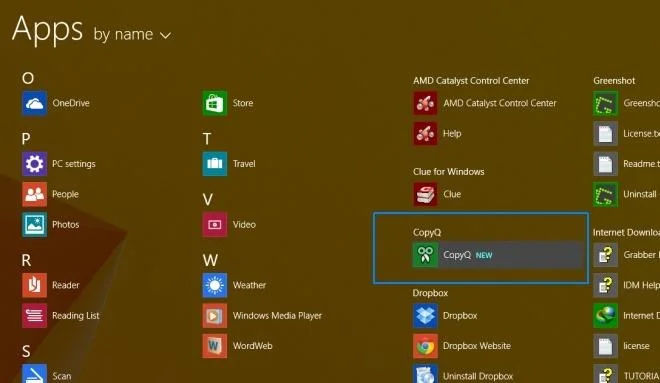The width and height of the screenshot is (660, 383).
Task: Launch the Greenshot app tile
Action: 626,103
